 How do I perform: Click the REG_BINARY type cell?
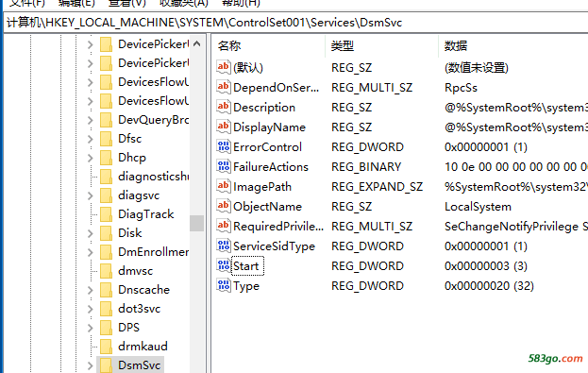pos(366,166)
